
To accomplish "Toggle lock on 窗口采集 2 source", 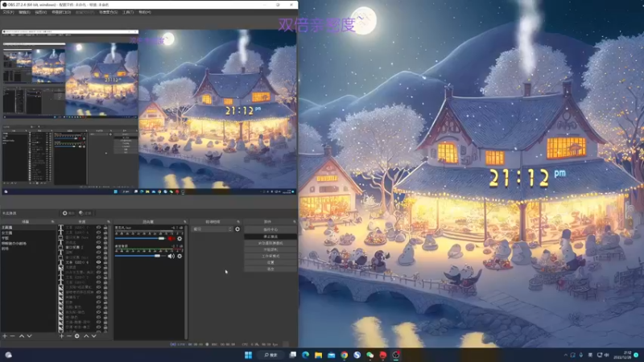I will 105,247.
